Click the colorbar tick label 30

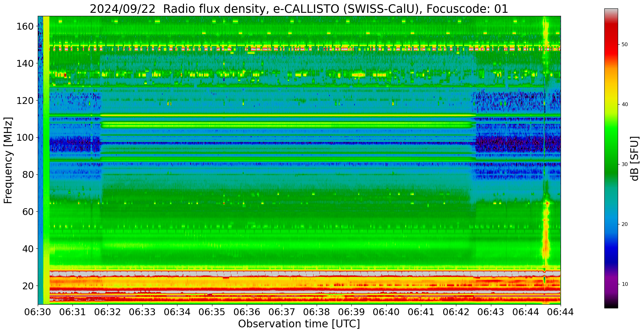tap(625, 164)
